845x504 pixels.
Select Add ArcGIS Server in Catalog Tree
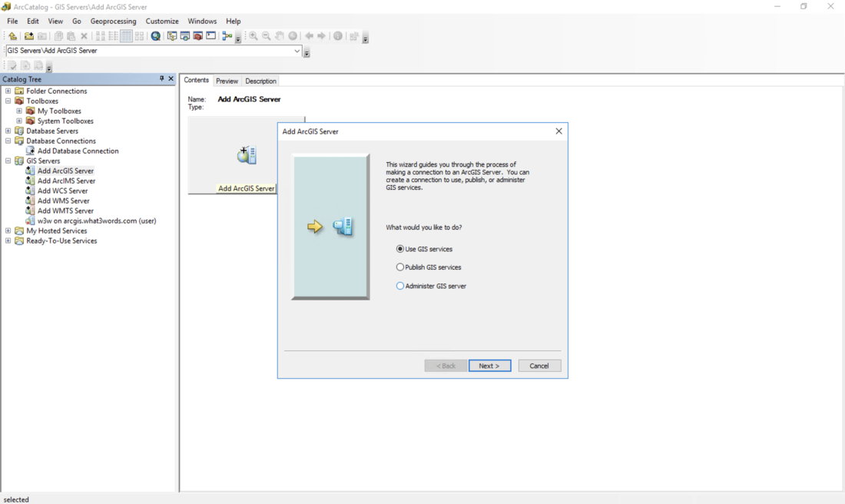click(x=66, y=171)
